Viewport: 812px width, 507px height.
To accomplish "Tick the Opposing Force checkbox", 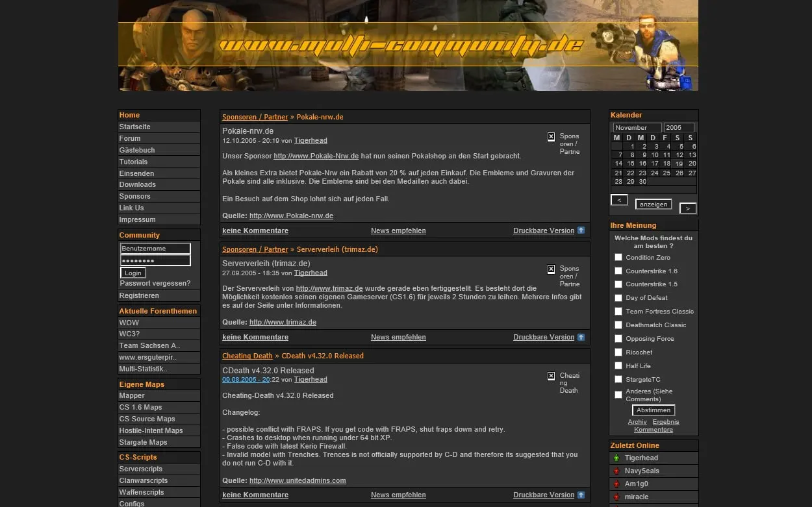I will pos(618,339).
